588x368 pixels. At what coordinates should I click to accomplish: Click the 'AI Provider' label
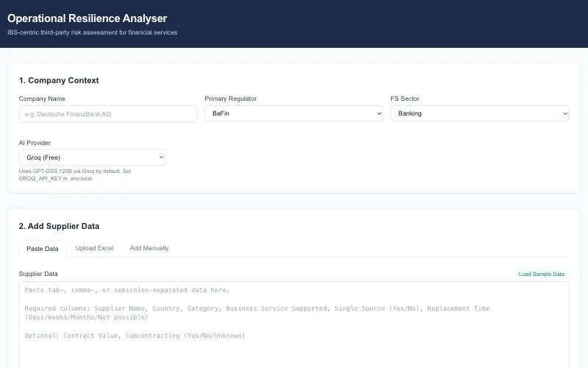click(x=35, y=143)
